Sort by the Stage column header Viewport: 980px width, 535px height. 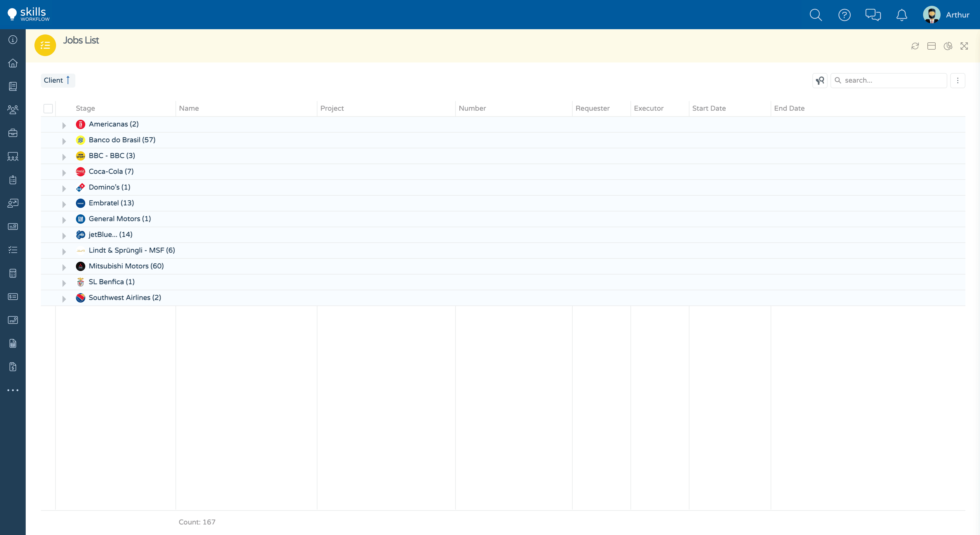click(85, 108)
